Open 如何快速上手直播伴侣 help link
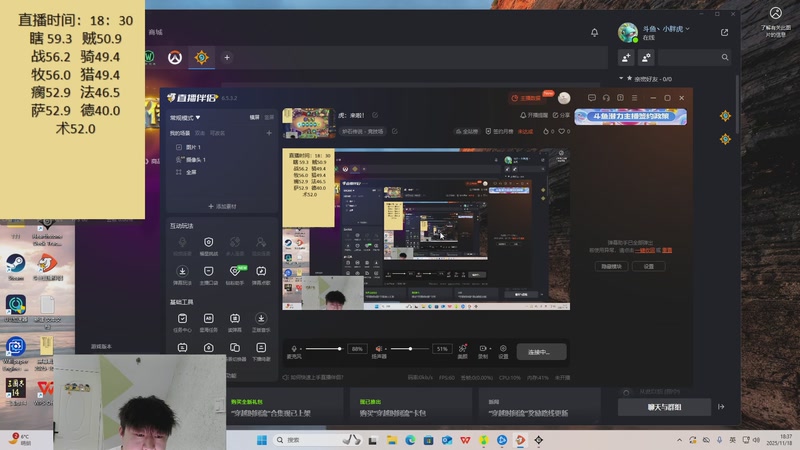This screenshot has height=450, width=800. click(313, 378)
